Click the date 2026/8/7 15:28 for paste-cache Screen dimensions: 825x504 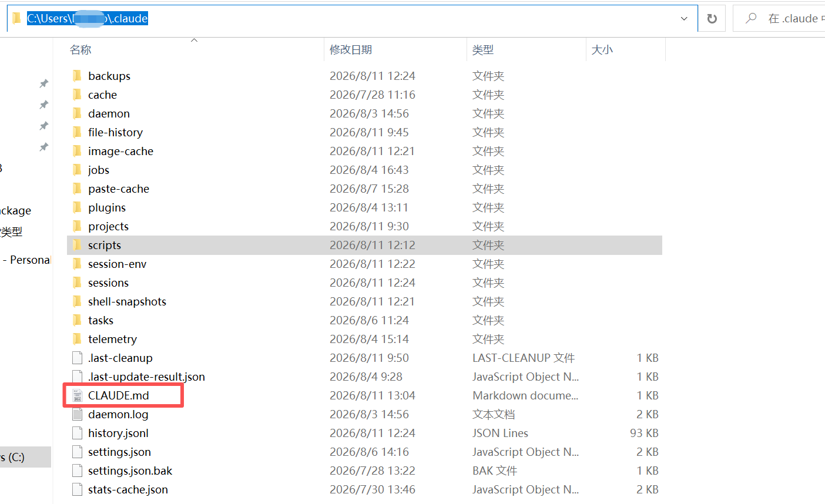369,189
